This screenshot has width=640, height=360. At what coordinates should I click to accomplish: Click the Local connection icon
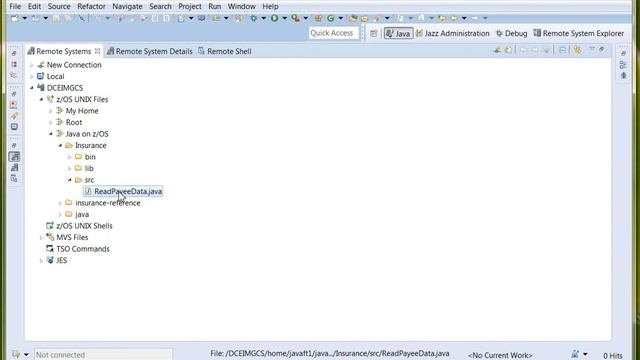pyautogui.click(x=40, y=76)
